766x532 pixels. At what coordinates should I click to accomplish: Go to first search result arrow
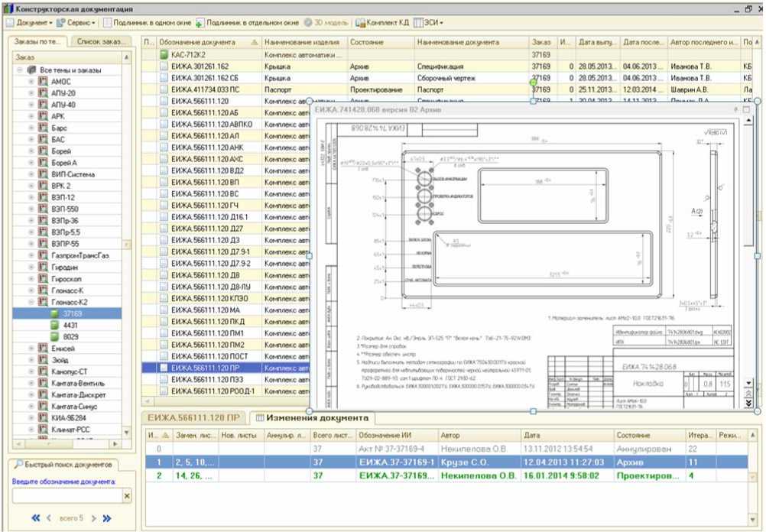click(36, 519)
